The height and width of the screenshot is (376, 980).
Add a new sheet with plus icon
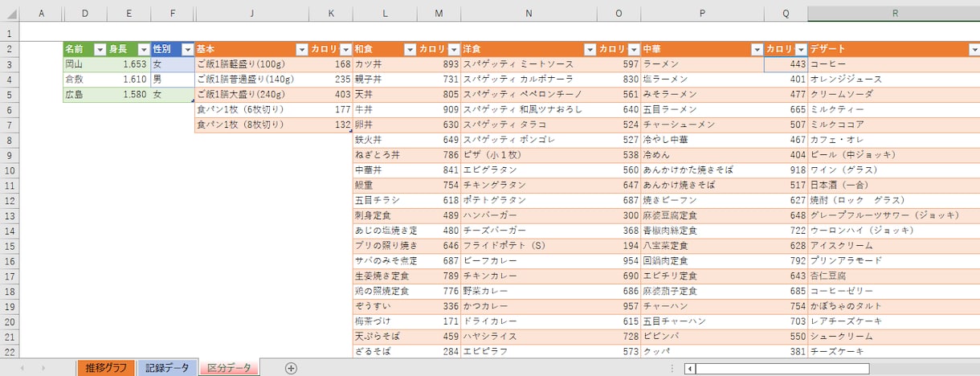(x=291, y=368)
